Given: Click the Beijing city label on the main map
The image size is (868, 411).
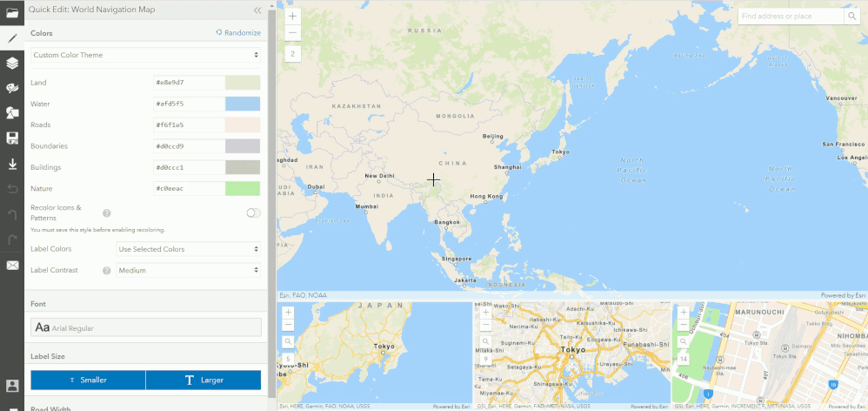Looking at the screenshot, I should [492, 136].
